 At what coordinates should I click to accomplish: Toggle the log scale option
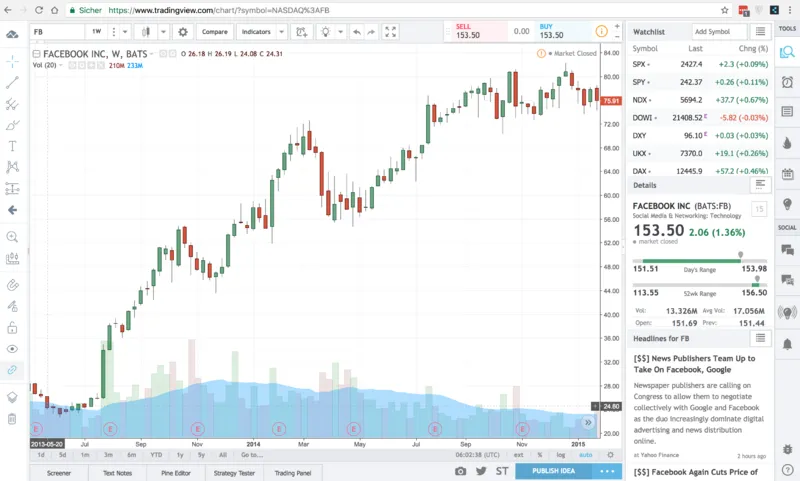(x=561, y=454)
